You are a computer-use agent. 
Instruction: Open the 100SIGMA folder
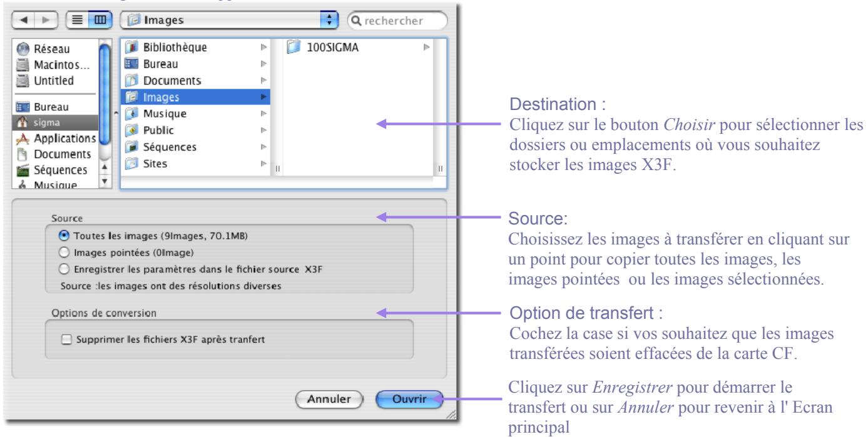pyautogui.click(x=360, y=47)
